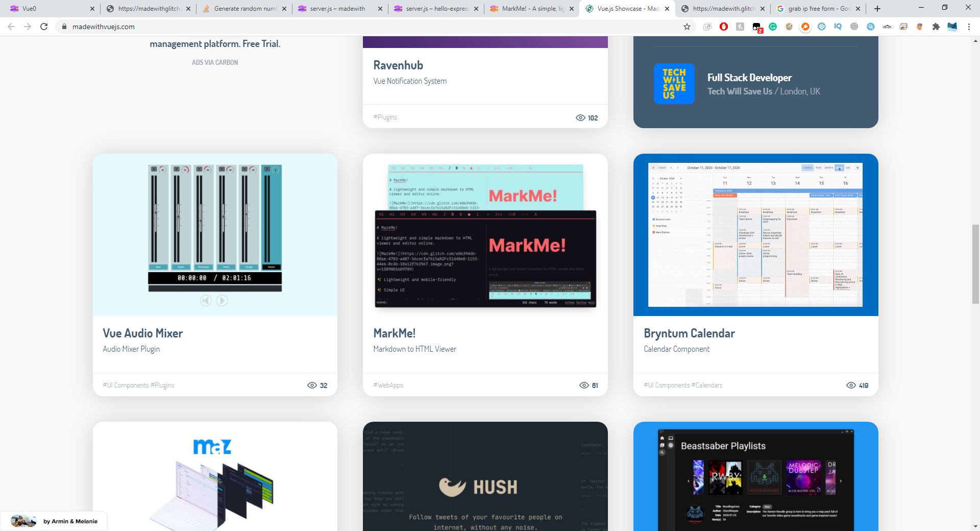Open the color palette extension icon
980x531 pixels.
coord(789,27)
